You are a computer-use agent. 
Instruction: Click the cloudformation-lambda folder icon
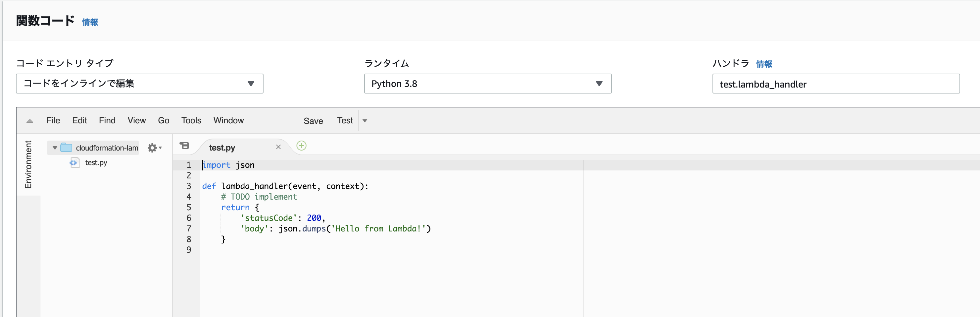(x=66, y=148)
